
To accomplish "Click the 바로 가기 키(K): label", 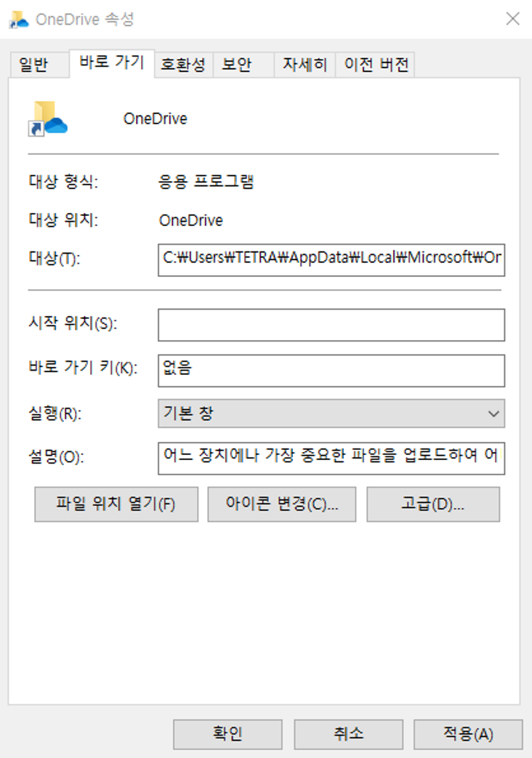I will click(83, 368).
